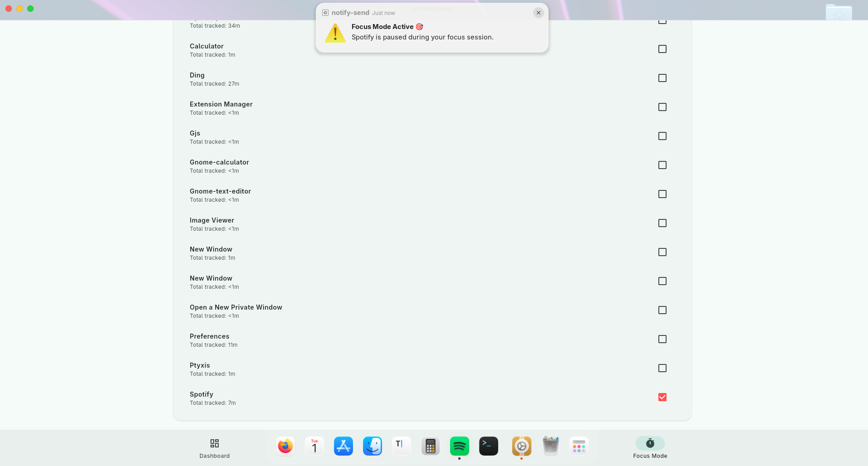The width and height of the screenshot is (868, 466).
Task: Open the app grid launcher icon
Action: point(579,447)
